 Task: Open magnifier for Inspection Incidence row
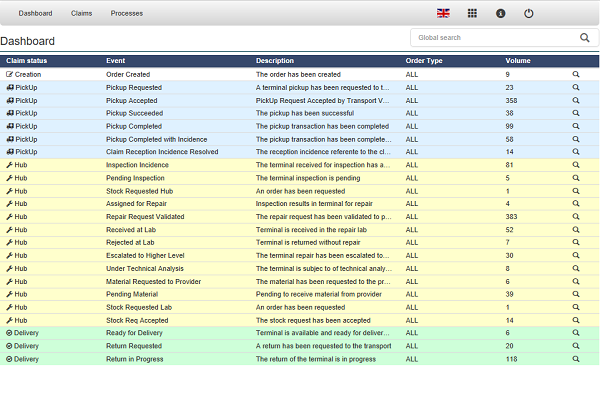(x=576, y=165)
